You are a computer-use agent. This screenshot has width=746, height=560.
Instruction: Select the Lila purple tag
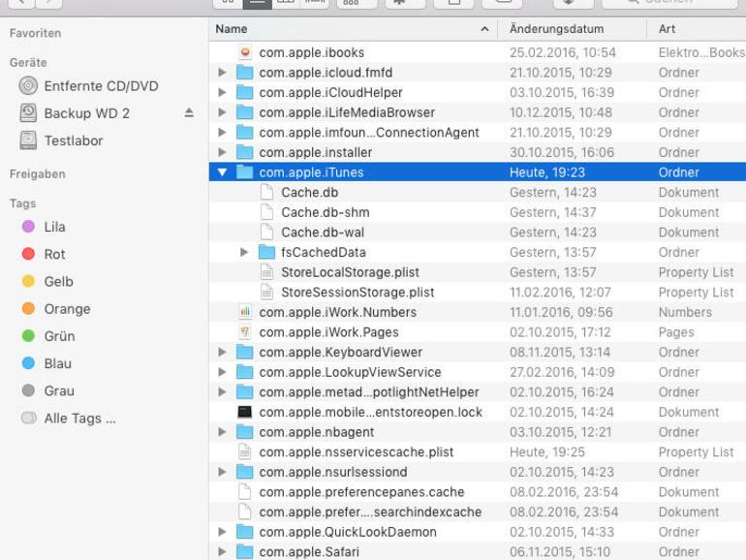tap(28, 227)
